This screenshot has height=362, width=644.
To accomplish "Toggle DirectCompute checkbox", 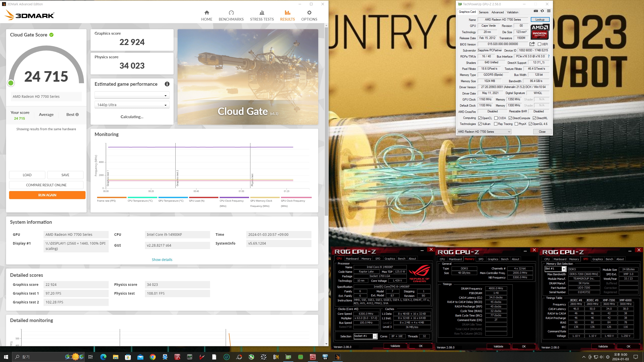I will (510, 118).
